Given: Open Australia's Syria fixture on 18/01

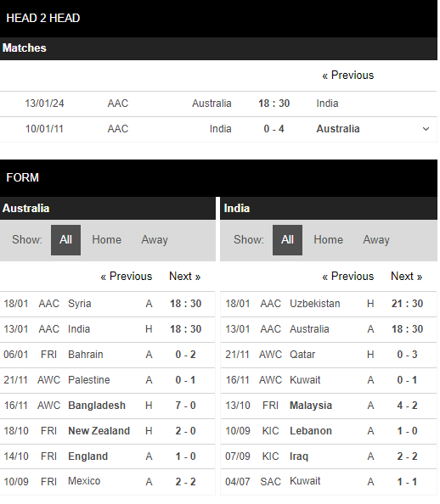Looking at the screenshot, I should point(108,305).
